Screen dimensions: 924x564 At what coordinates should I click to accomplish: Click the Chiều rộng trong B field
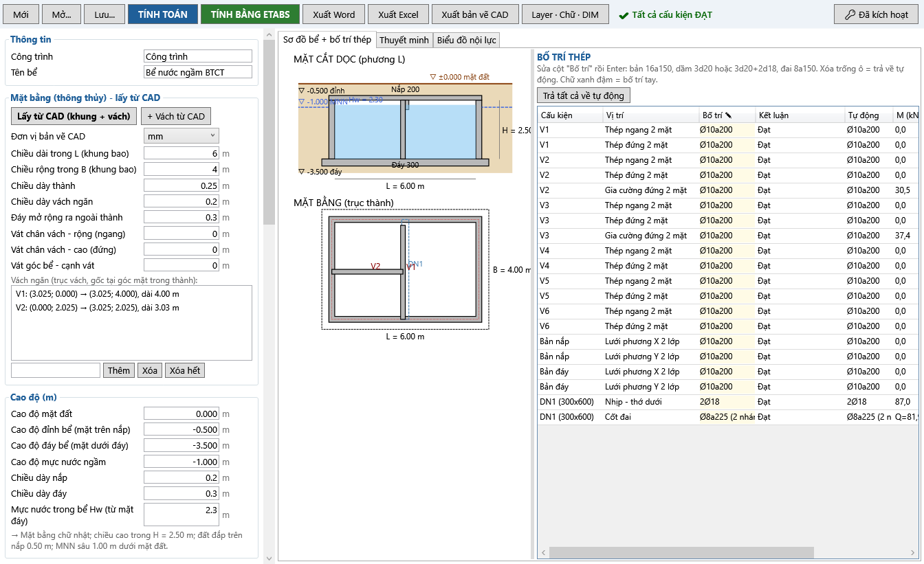click(181, 169)
